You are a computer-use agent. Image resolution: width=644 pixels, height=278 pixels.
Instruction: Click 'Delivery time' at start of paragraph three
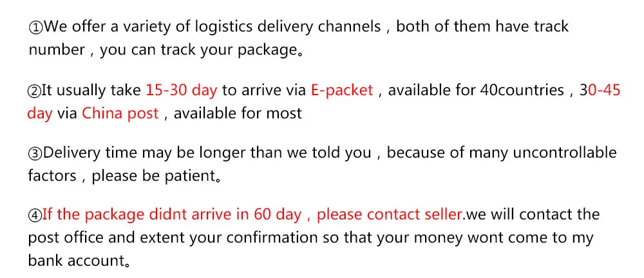(90, 153)
